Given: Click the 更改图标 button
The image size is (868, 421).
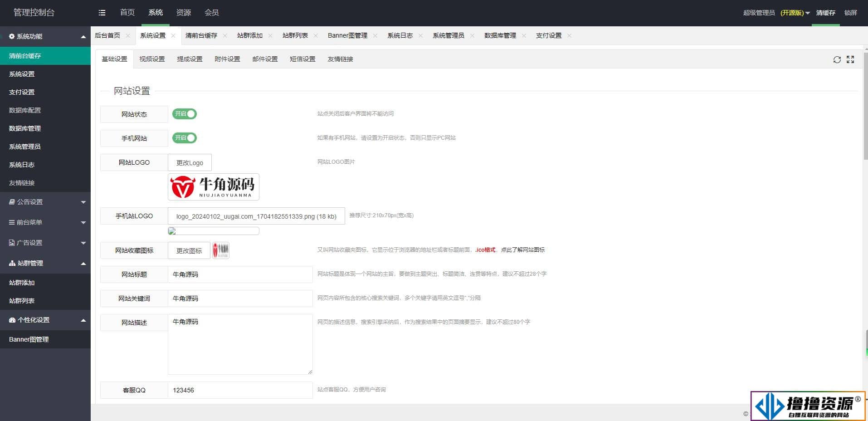Looking at the screenshot, I should (x=189, y=251).
